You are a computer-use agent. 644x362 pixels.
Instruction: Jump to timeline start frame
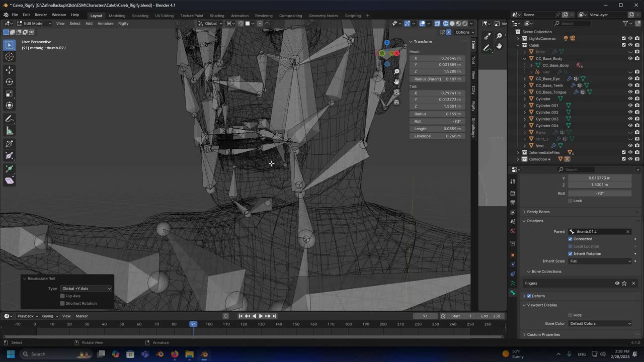tap(240, 316)
